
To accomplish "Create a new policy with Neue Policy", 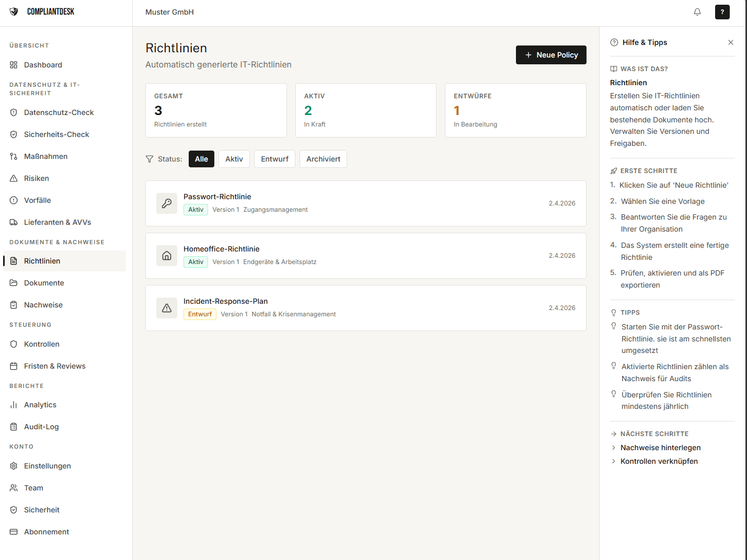I will coord(551,55).
